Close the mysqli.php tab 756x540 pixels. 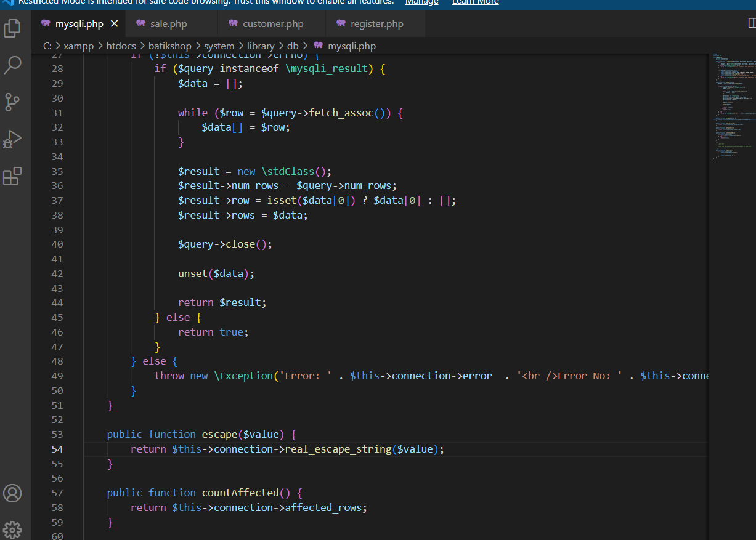115,24
